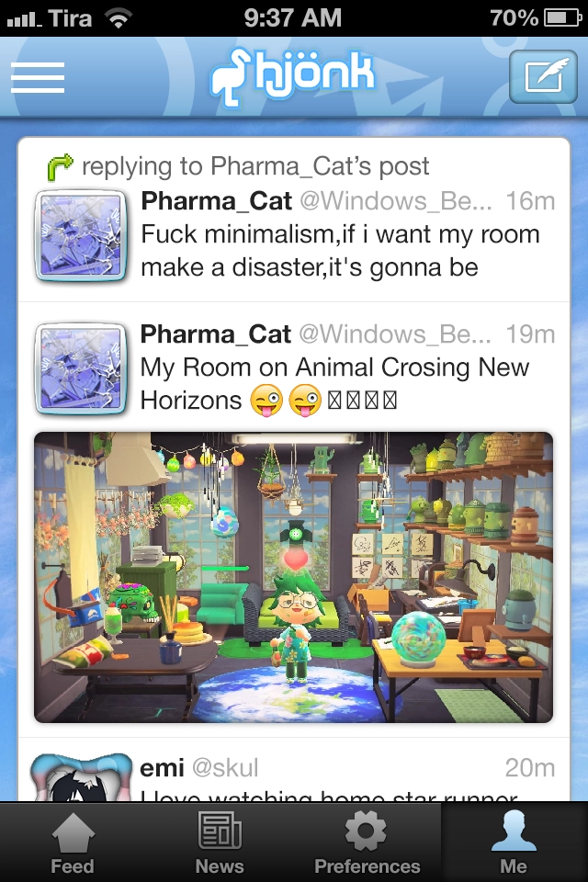
Task: Tap the compose post quill icon
Action: tap(543, 76)
